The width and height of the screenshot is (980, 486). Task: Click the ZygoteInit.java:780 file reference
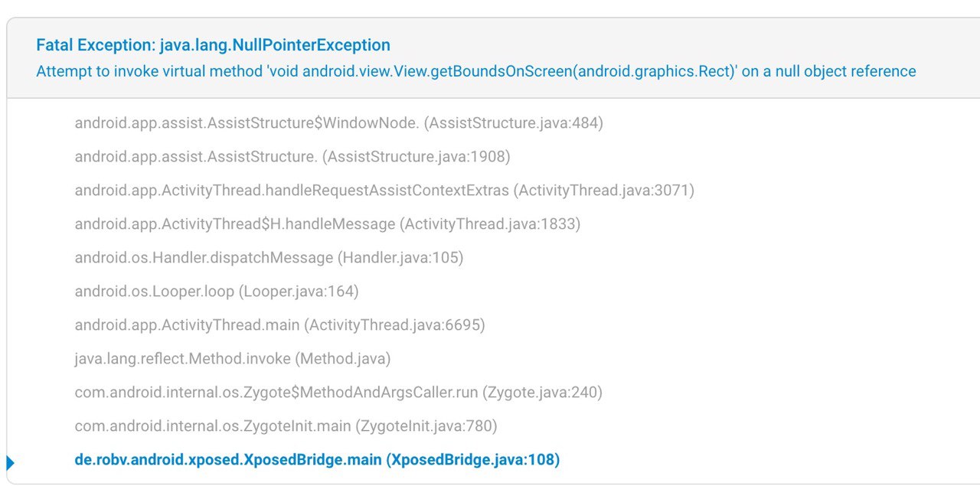[x=426, y=426]
